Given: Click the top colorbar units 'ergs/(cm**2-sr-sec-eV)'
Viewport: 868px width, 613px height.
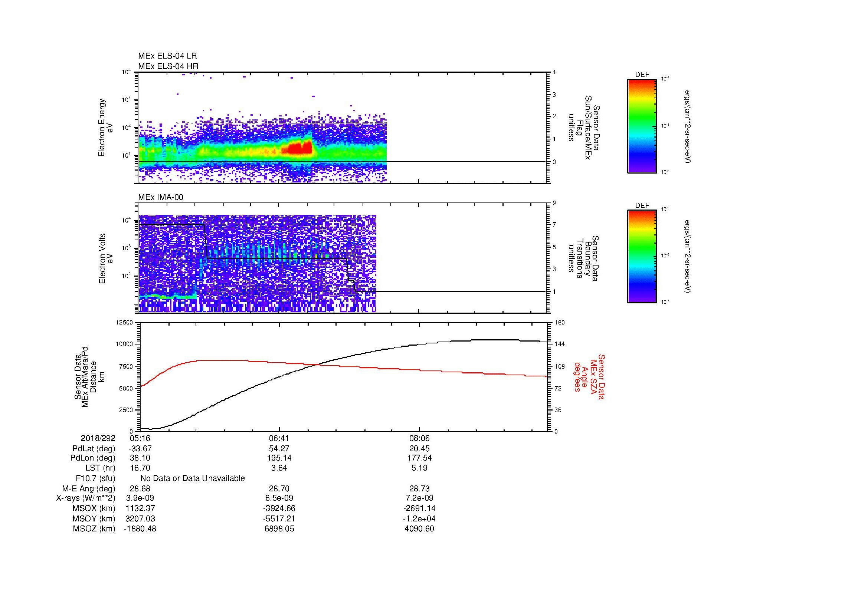Looking at the screenshot, I should tap(688, 126).
